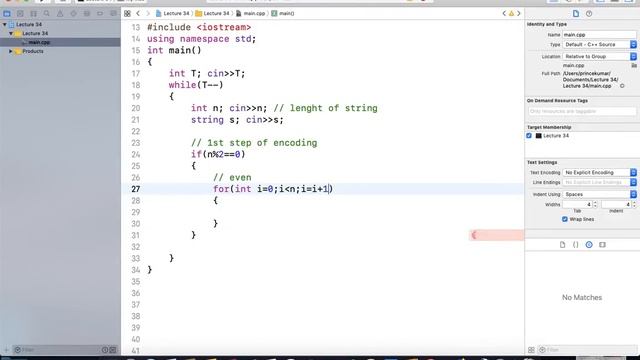Open the Report navigator

click(113, 13)
